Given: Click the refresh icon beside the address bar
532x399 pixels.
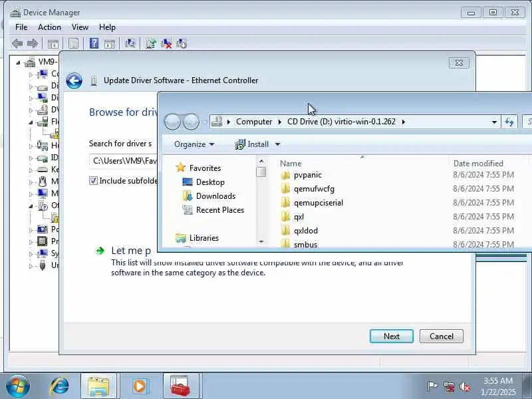Looking at the screenshot, I should pos(509,122).
